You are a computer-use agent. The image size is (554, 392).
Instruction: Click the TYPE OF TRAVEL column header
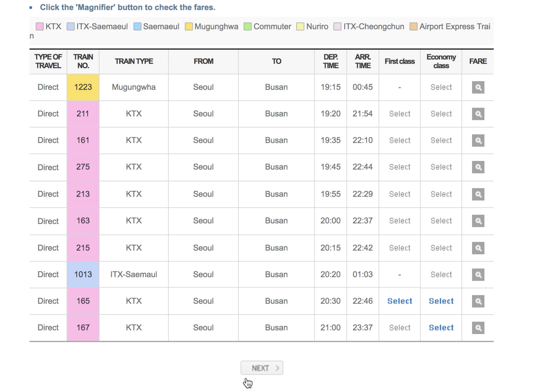click(48, 61)
